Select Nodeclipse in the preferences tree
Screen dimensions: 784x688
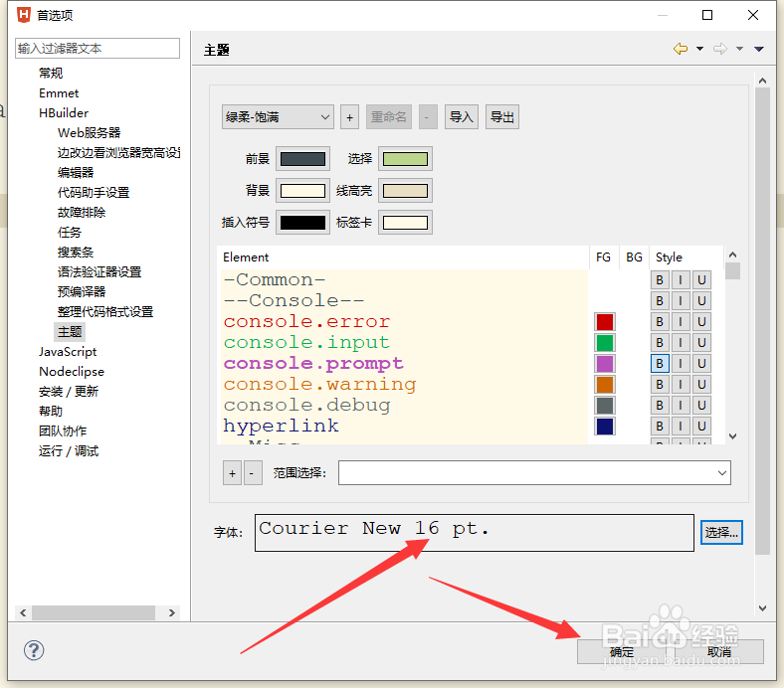coord(72,372)
